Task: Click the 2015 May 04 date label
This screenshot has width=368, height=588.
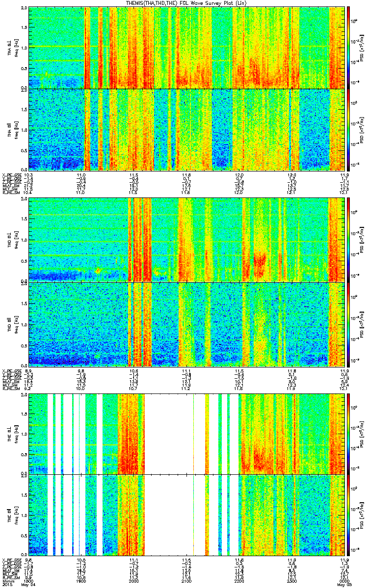Action: (x=14, y=585)
